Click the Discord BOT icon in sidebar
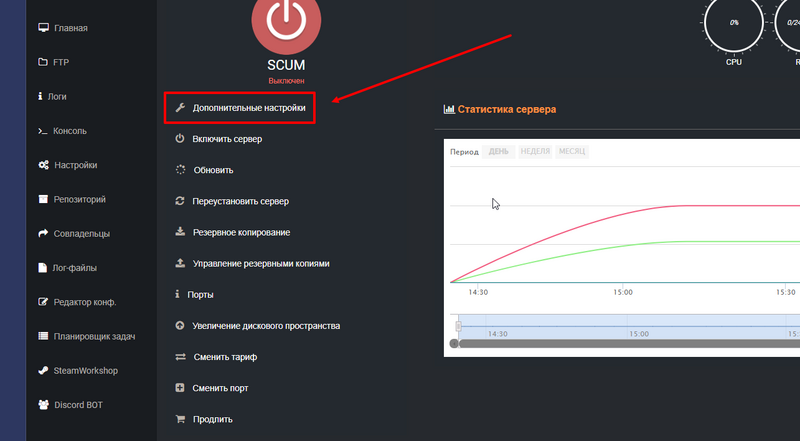Screen dimensions: 800x441 pyautogui.click(x=43, y=405)
